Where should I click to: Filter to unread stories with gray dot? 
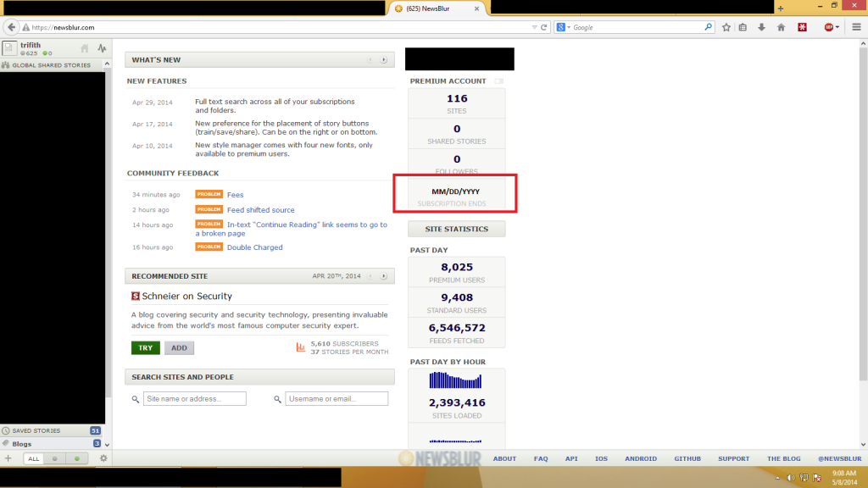pyautogui.click(x=54, y=458)
